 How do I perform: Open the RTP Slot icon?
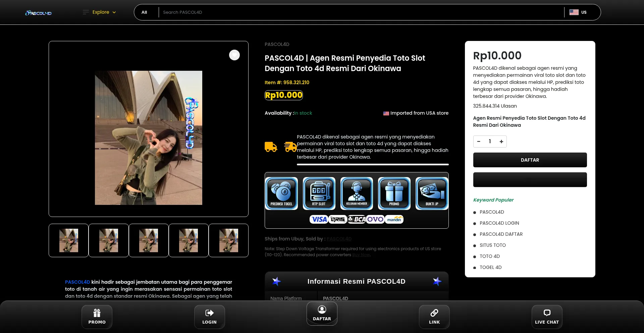click(x=319, y=193)
